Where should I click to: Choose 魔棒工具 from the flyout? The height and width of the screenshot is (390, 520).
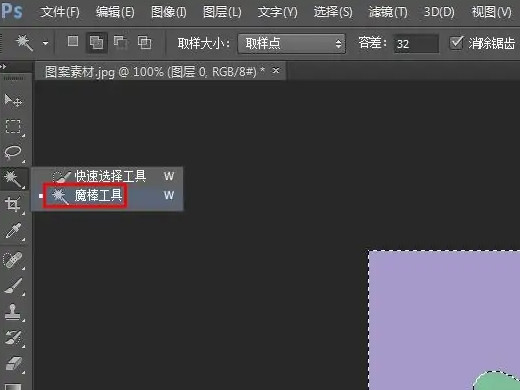(107, 195)
